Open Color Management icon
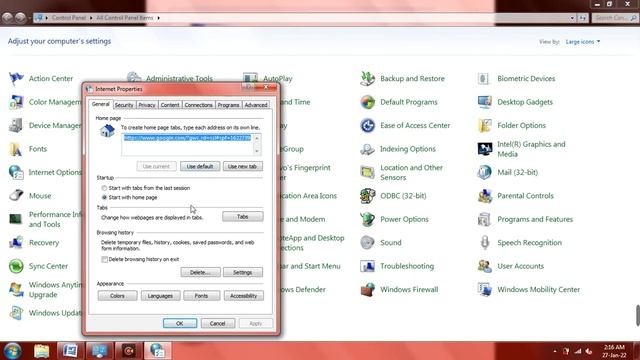 pos(16,102)
